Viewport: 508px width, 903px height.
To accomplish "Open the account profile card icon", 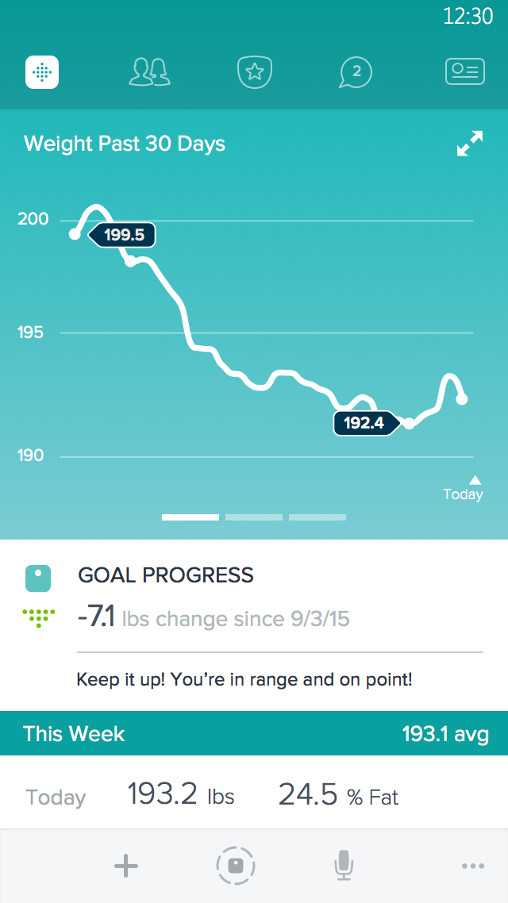I will 465,72.
